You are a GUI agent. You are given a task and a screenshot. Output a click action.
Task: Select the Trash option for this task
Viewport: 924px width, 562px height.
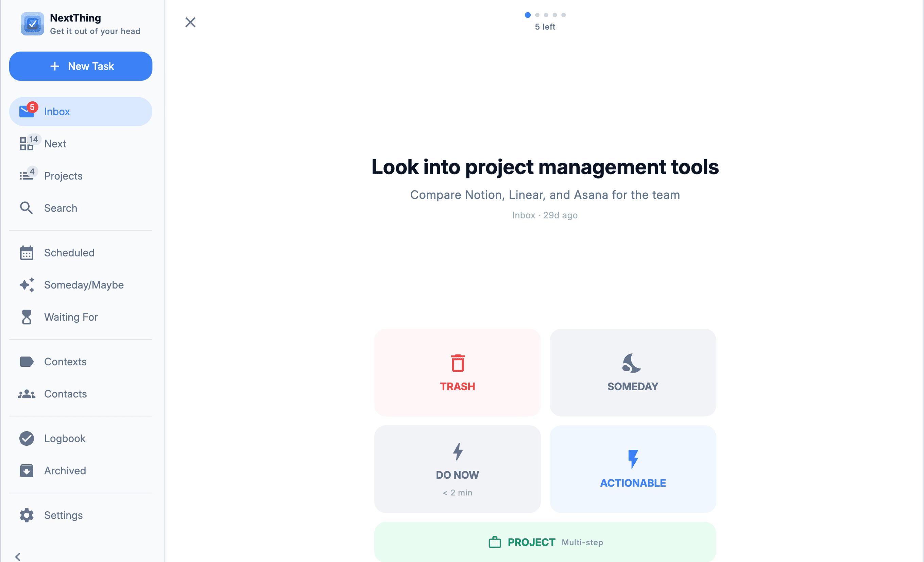tap(457, 373)
